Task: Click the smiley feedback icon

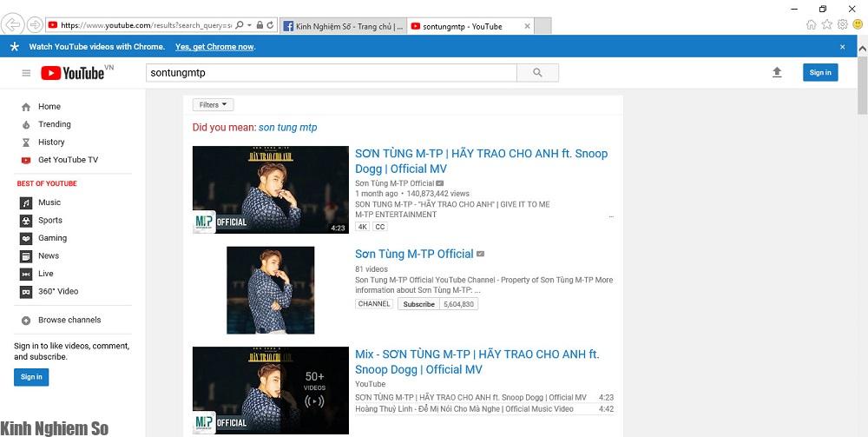Action: [858, 24]
